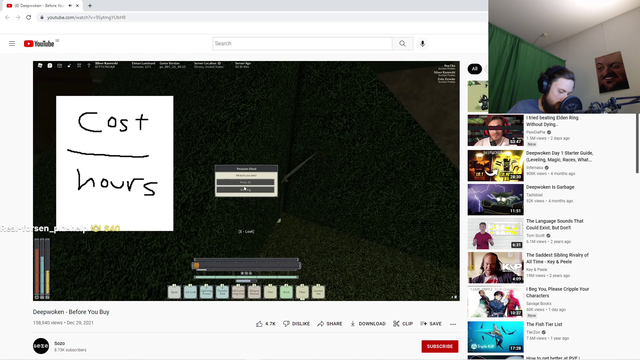The image size is (640, 360).
Task: Open 'Deepwoken Is Garbage' video thumbnail
Action: pos(496,199)
